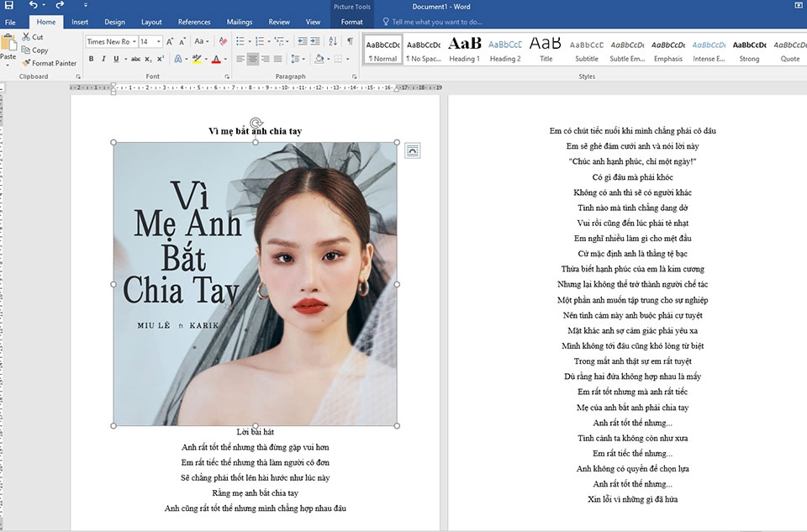Open the File tab
The image size is (807, 532).
click(10, 22)
